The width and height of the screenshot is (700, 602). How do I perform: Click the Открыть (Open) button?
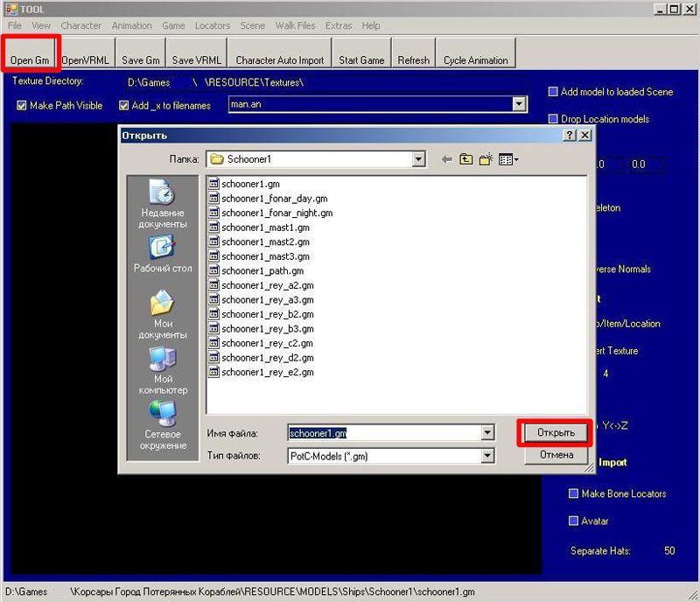(556, 432)
